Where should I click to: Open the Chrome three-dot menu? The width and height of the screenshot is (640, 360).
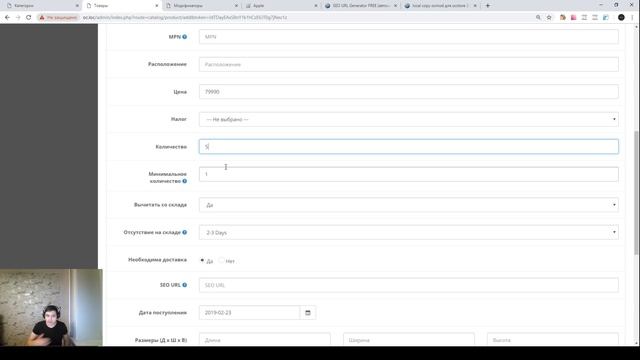click(x=632, y=18)
